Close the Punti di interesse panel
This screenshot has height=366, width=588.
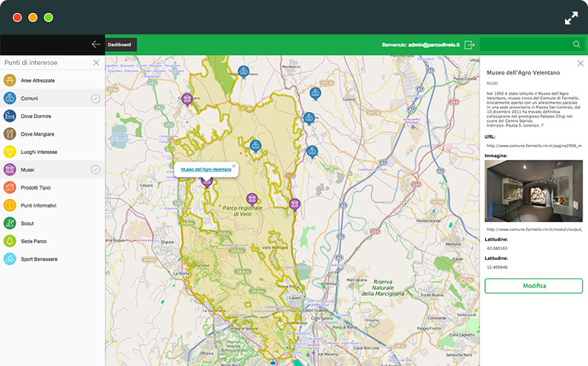(96, 63)
